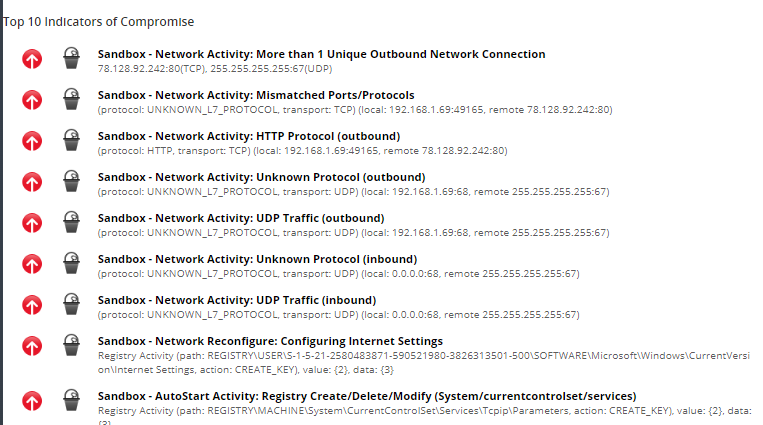Click the Top 10 Indicators of Compromise heading
The width and height of the screenshot is (763, 425).
point(99,21)
